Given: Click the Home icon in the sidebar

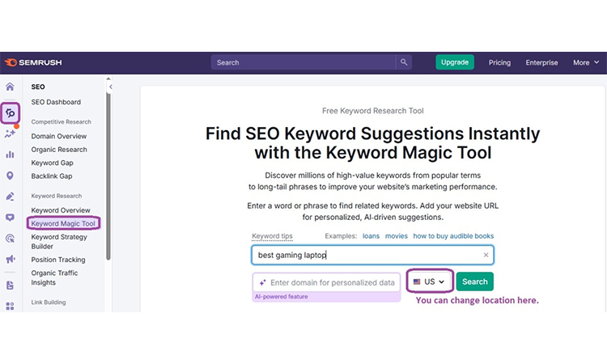Looking at the screenshot, I should point(10,87).
